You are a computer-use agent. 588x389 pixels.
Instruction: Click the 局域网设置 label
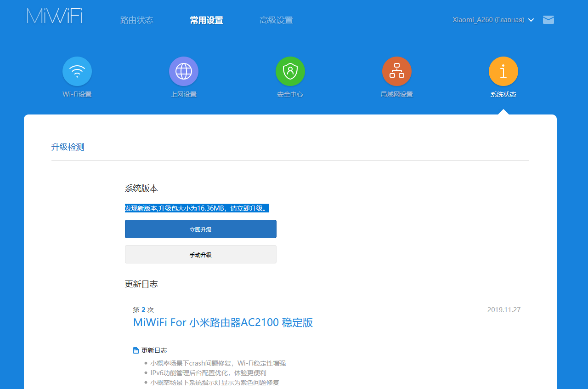(x=397, y=95)
